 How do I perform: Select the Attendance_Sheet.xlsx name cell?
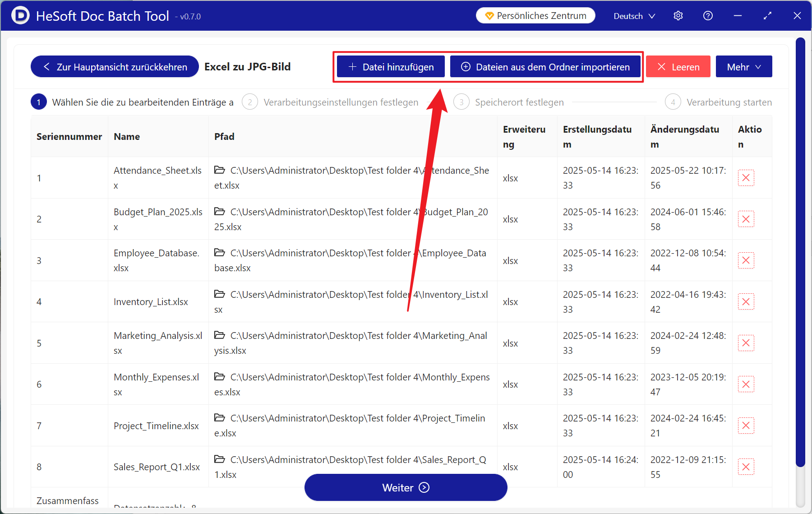[158, 178]
